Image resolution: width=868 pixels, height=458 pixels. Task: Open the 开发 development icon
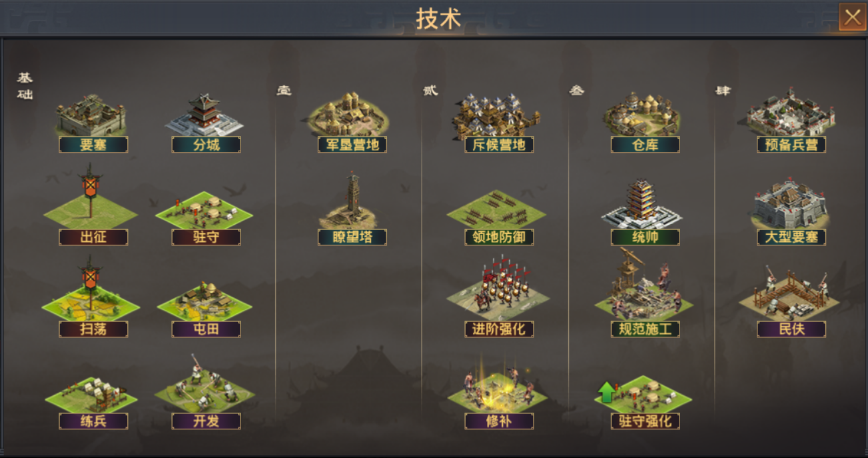point(205,383)
